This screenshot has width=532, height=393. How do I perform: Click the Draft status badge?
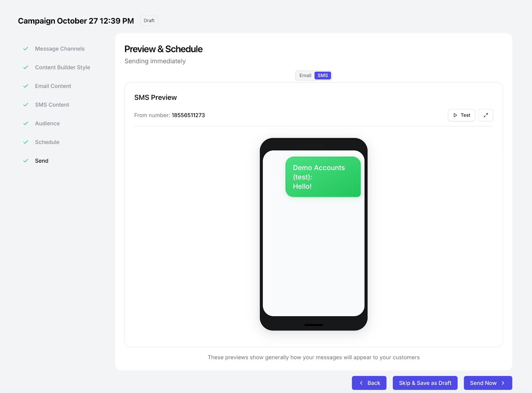(149, 21)
